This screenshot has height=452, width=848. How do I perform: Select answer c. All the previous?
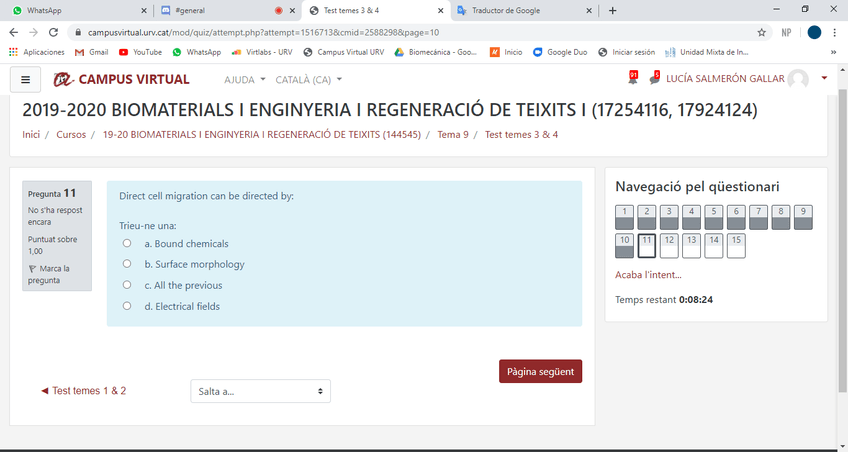[127, 285]
